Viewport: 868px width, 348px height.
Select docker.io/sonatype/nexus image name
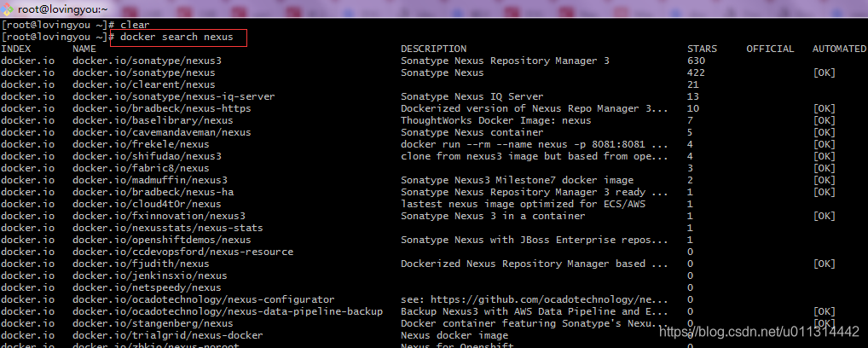coord(144,72)
